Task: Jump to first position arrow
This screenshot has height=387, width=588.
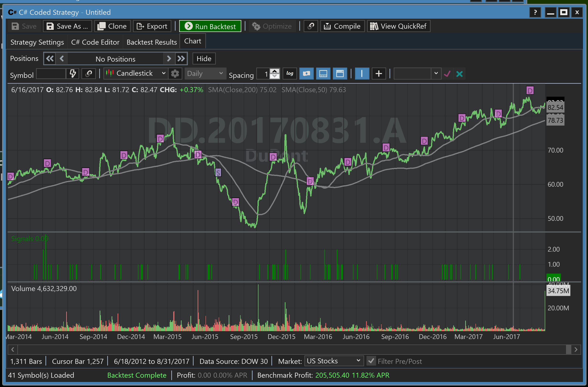Action: click(x=50, y=59)
